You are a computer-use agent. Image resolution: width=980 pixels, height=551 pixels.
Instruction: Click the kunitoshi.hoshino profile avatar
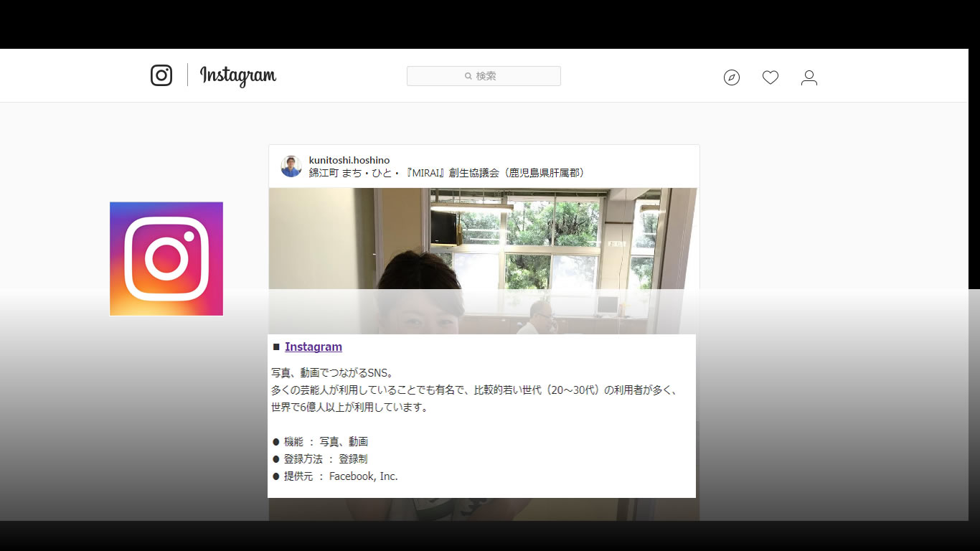point(291,166)
